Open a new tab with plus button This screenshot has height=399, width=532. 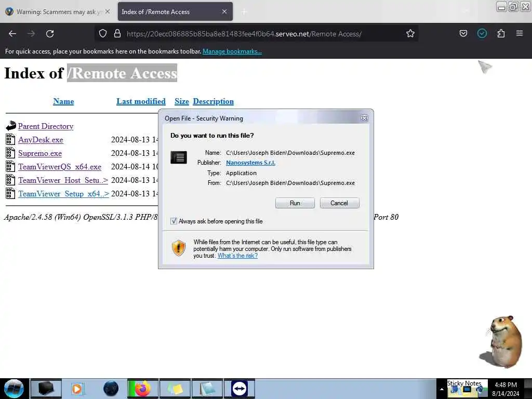pyautogui.click(x=244, y=12)
